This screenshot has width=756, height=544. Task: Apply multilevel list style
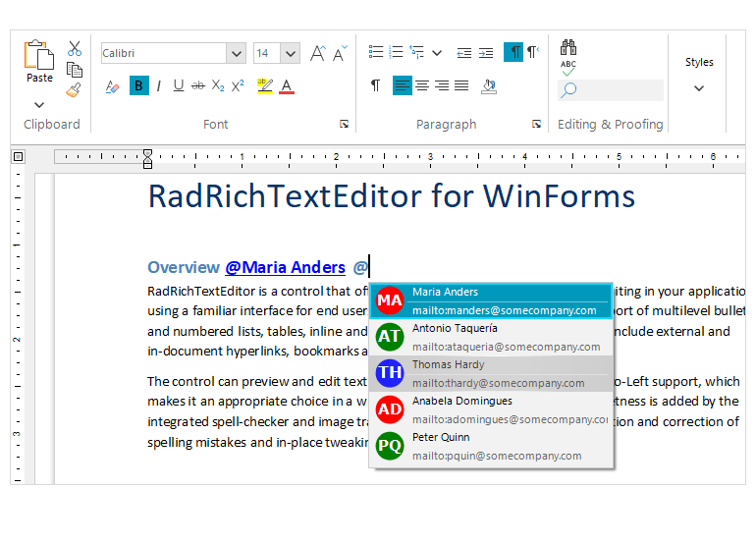pyautogui.click(x=416, y=52)
